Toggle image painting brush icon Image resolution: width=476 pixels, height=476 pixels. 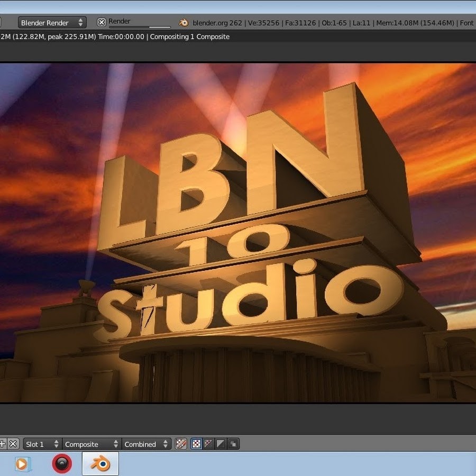[181, 444]
